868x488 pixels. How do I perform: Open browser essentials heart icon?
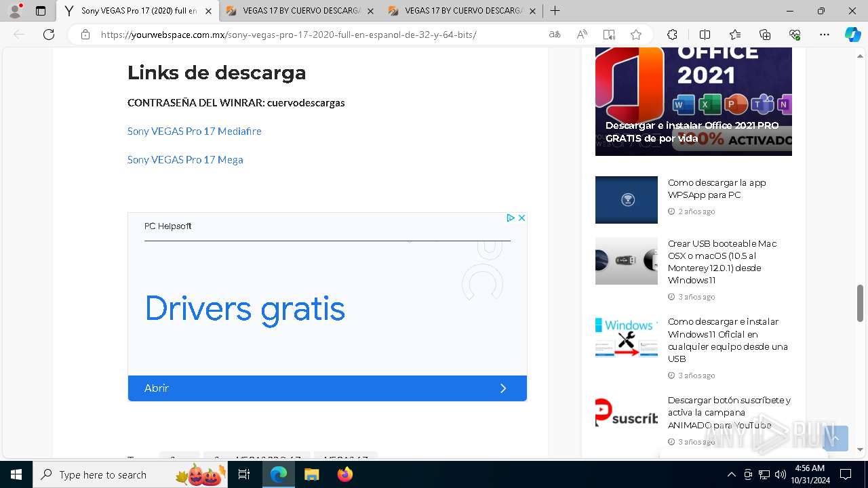pos(795,35)
